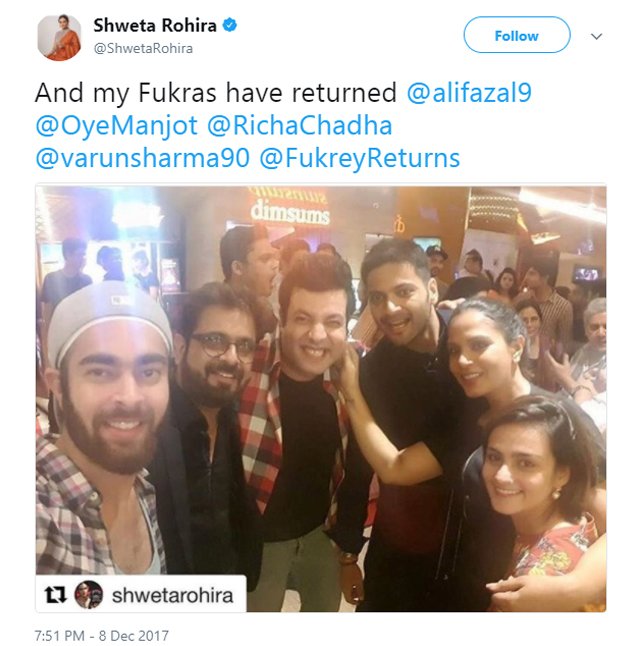Click Shweta Rohira's profile avatar

pos(59,37)
